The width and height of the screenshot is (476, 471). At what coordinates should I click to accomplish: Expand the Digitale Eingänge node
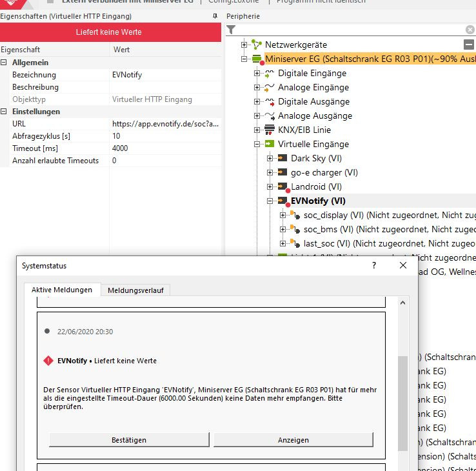[257, 73]
